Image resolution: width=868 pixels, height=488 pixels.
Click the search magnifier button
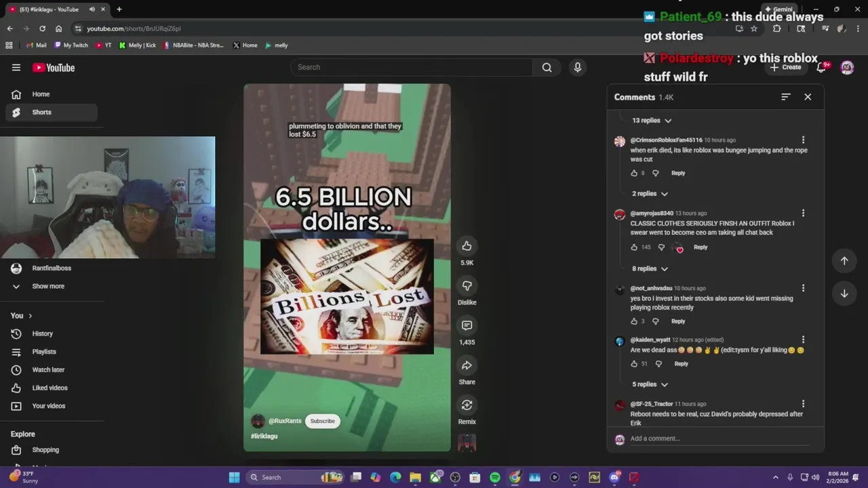(547, 67)
